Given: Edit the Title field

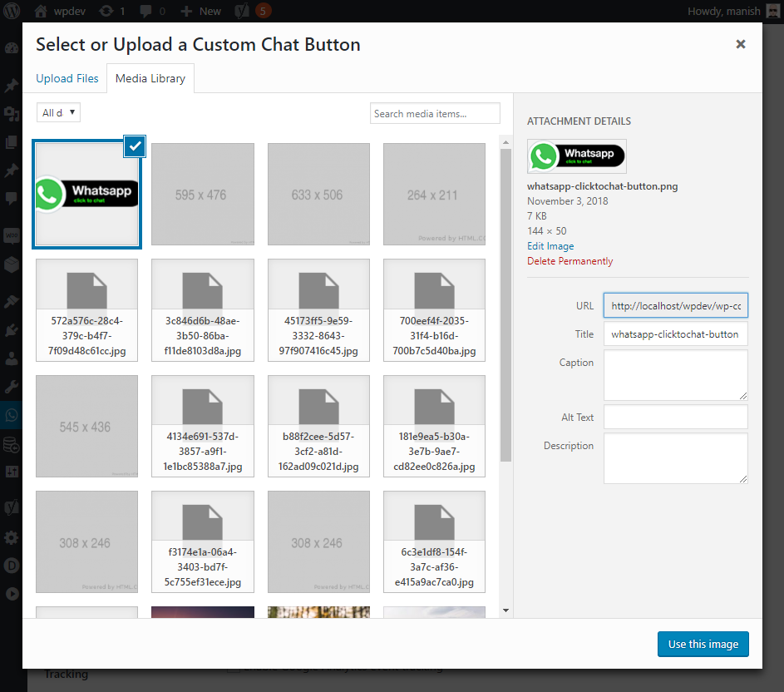Looking at the screenshot, I should pyautogui.click(x=675, y=334).
